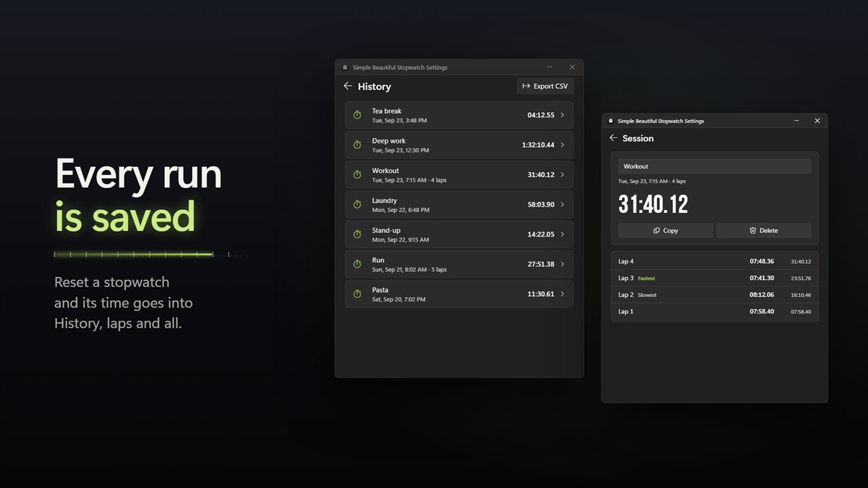Close the History settings window
The width and height of the screenshot is (868, 488).
click(572, 67)
